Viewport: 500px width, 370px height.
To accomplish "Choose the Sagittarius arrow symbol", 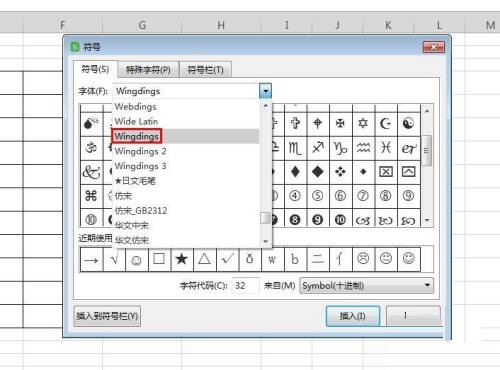I will (318, 148).
